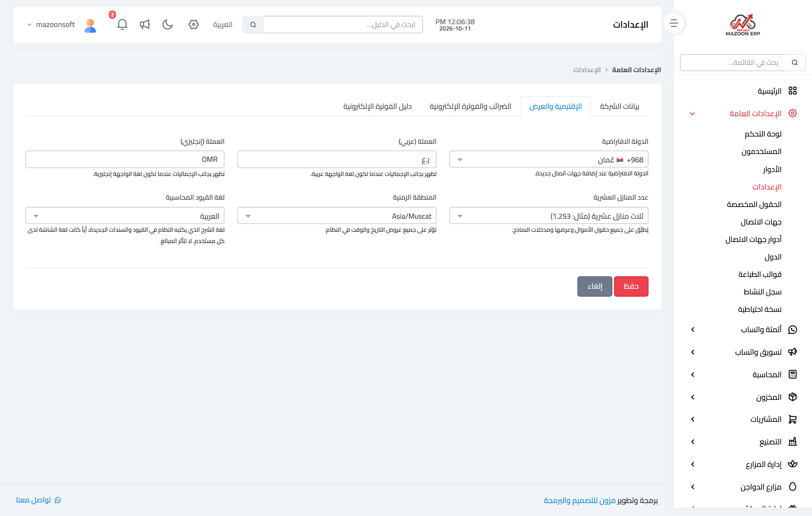Switch to the بيانات الشركة tab
Viewport: 812px width, 516px height.
(x=619, y=107)
